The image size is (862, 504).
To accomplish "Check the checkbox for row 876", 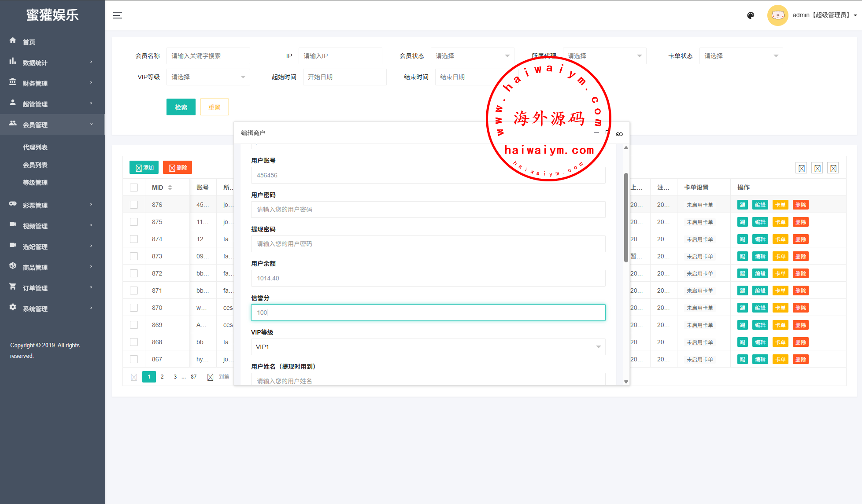I will 134,205.
